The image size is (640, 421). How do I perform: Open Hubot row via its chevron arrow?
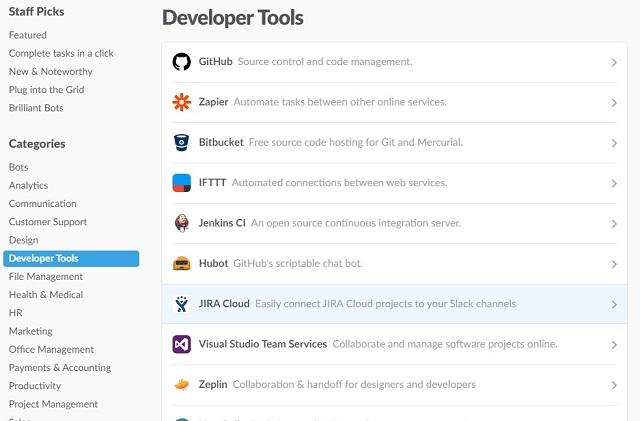(x=614, y=264)
